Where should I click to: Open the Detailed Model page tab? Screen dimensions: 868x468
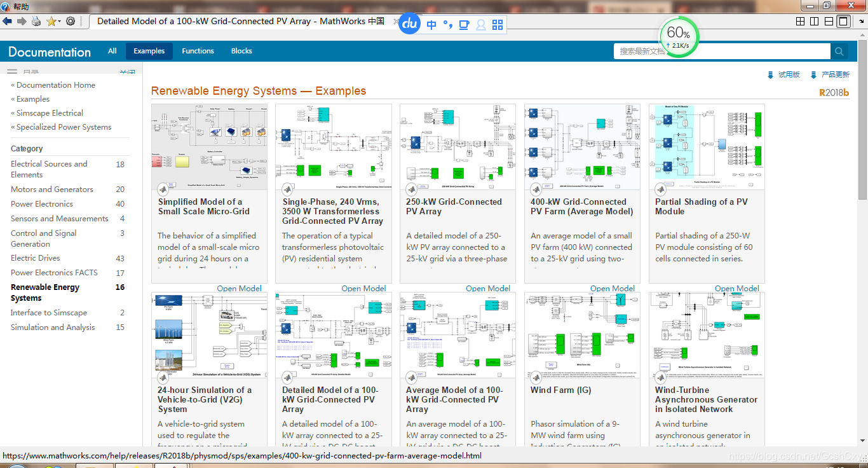coord(241,21)
